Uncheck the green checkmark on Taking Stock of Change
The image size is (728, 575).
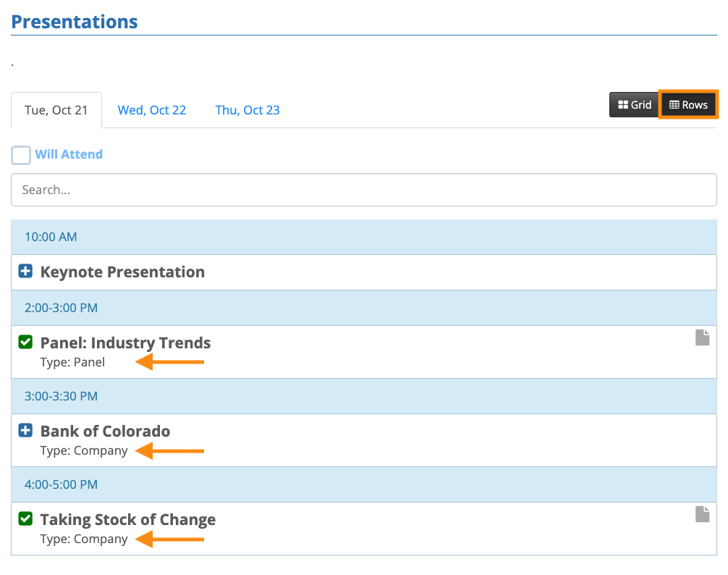tap(25, 519)
